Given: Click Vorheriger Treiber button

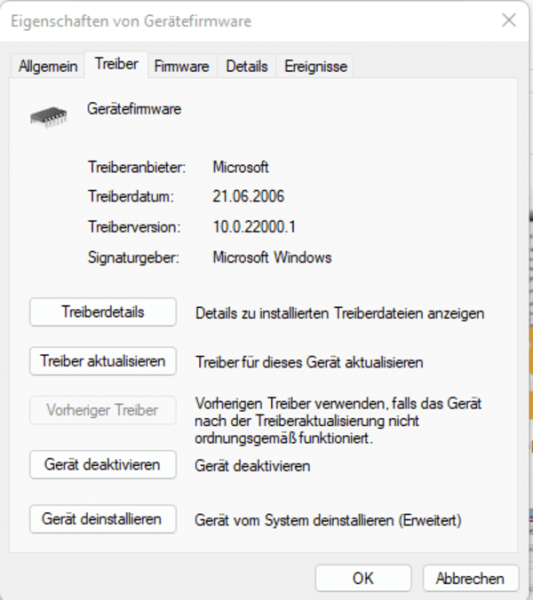Looking at the screenshot, I should coord(103,410).
